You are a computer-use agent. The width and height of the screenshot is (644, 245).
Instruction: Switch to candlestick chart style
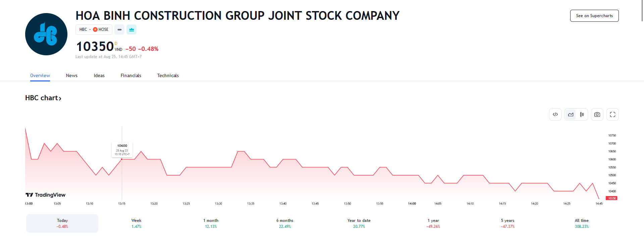pos(582,115)
